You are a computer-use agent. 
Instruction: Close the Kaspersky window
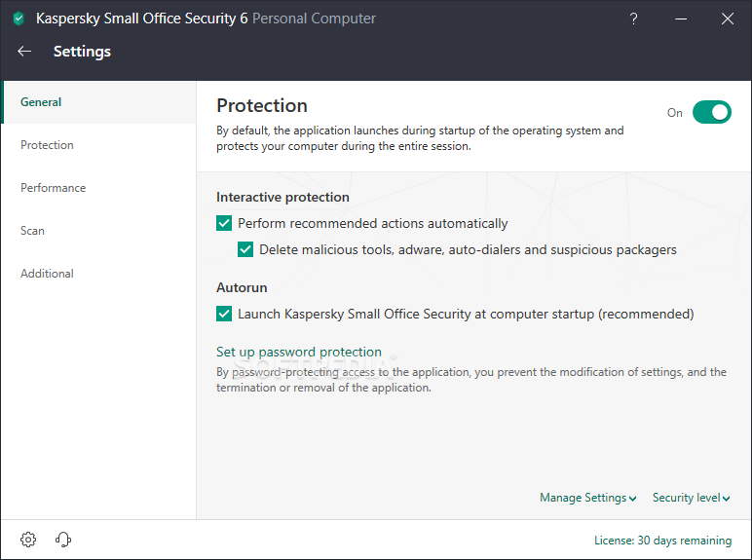[728, 19]
